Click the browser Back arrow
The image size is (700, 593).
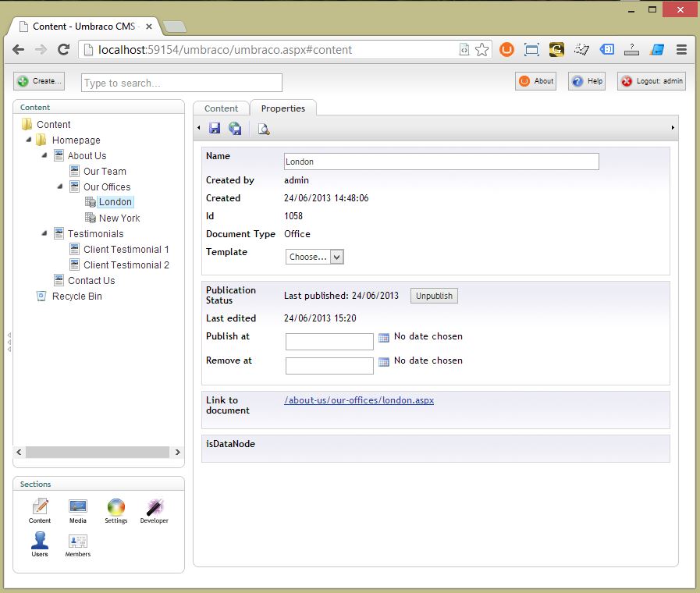18,49
